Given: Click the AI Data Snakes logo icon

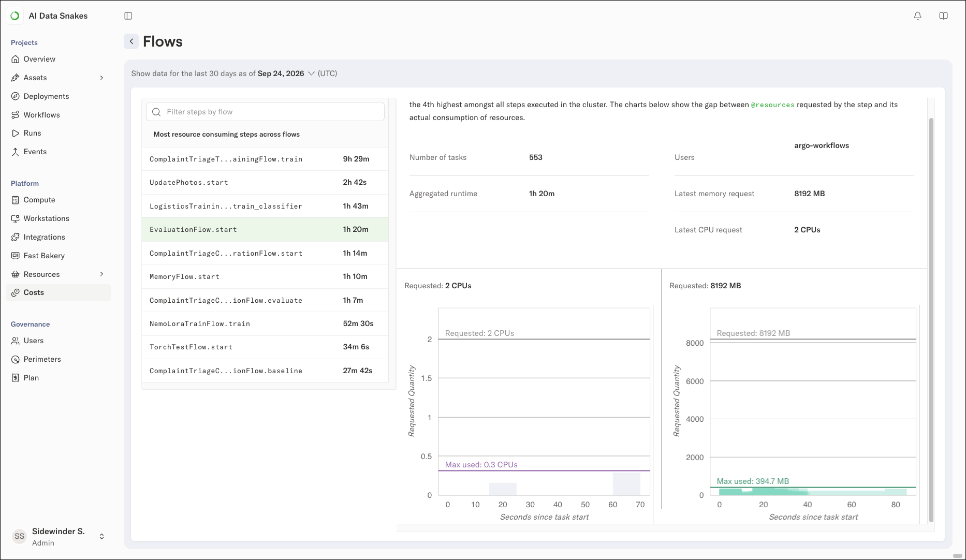Looking at the screenshot, I should click(x=15, y=16).
